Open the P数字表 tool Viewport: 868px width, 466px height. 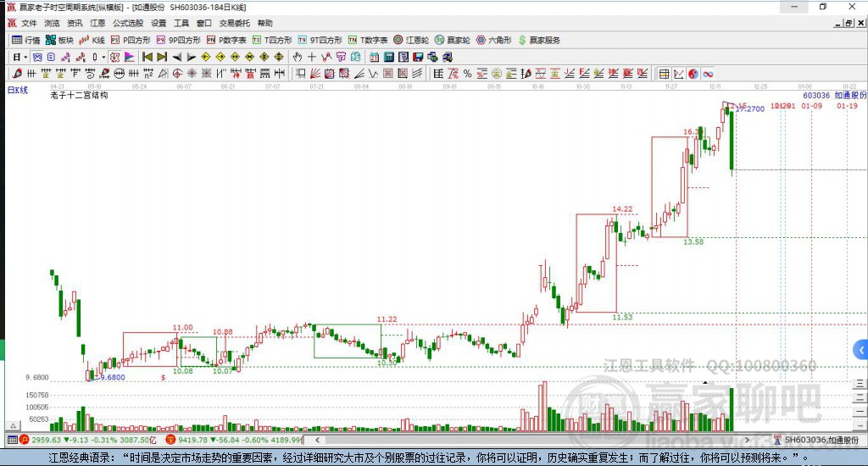226,40
